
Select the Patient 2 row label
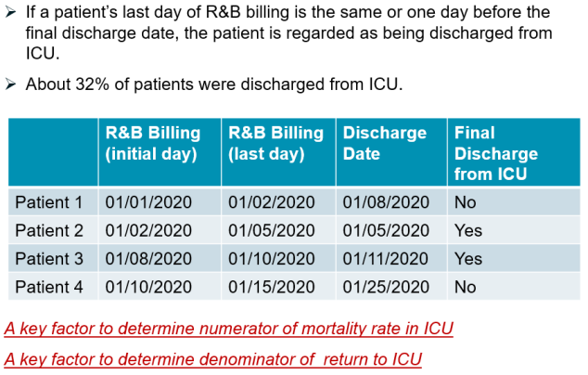49,230
